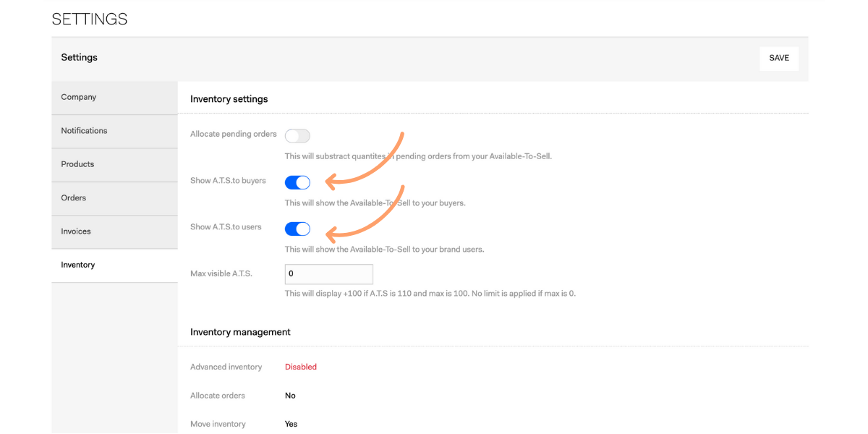Click the 'Settings' panel header text

79,58
